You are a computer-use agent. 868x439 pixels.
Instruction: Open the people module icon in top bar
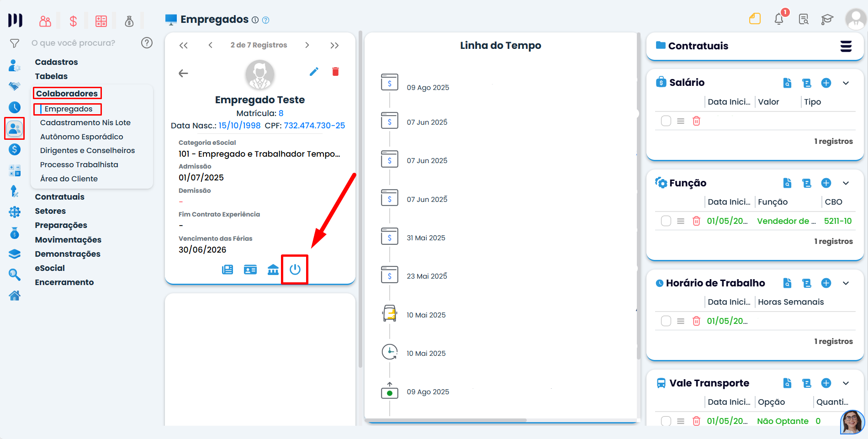click(x=45, y=21)
